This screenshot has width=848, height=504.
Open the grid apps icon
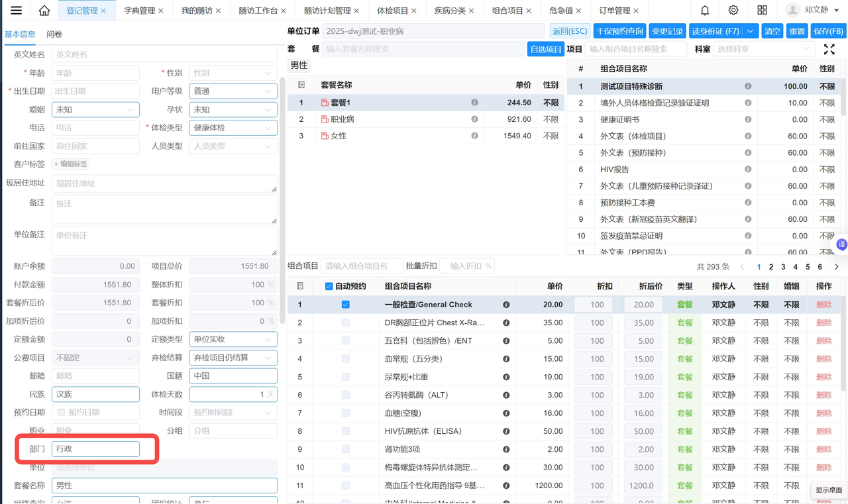pos(762,11)
